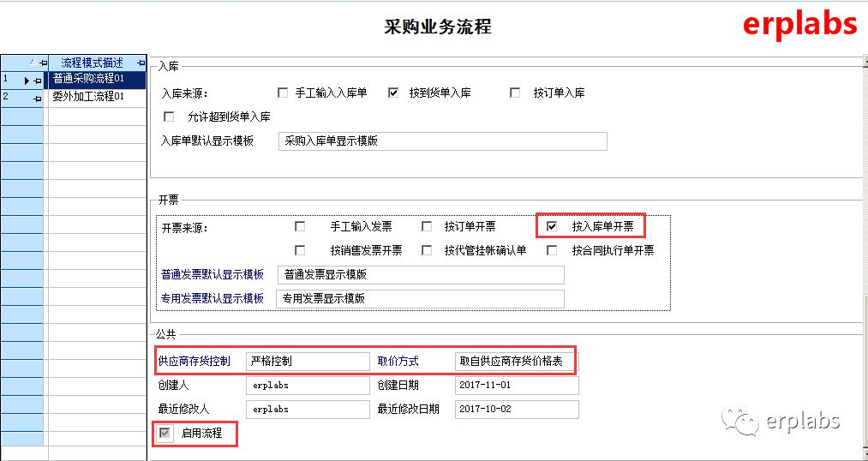Click the pin icon in the row-number header
This screenshot has width=868, height=461.
click(x=43, y=63)
